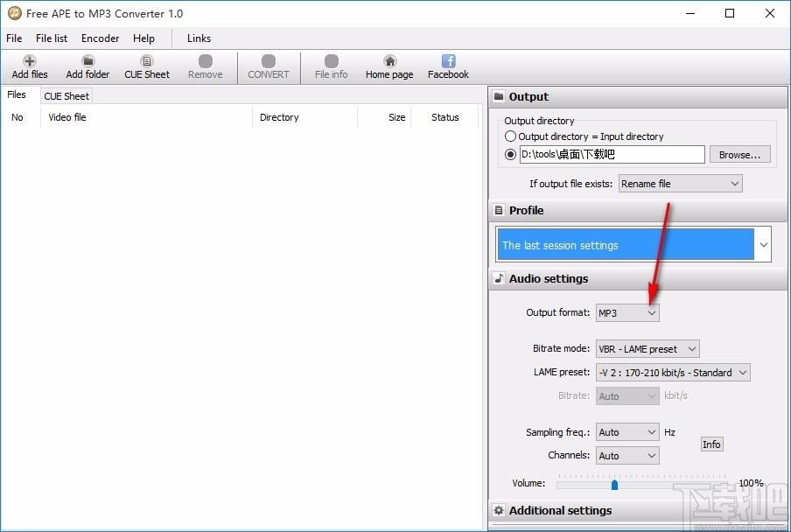Sort by the No column header
This screenshot has width=791, height=532.
(x=20, y=117)
